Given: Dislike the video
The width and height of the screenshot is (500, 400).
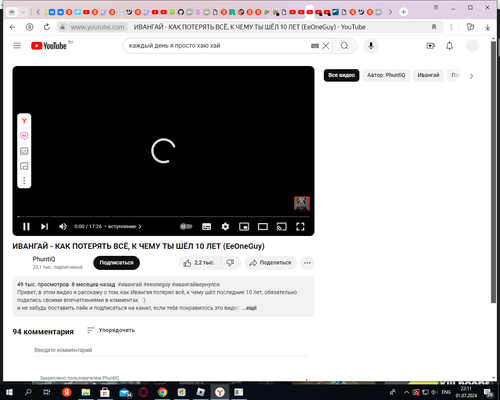Looking at the screenshot, I should click(230, 263).
